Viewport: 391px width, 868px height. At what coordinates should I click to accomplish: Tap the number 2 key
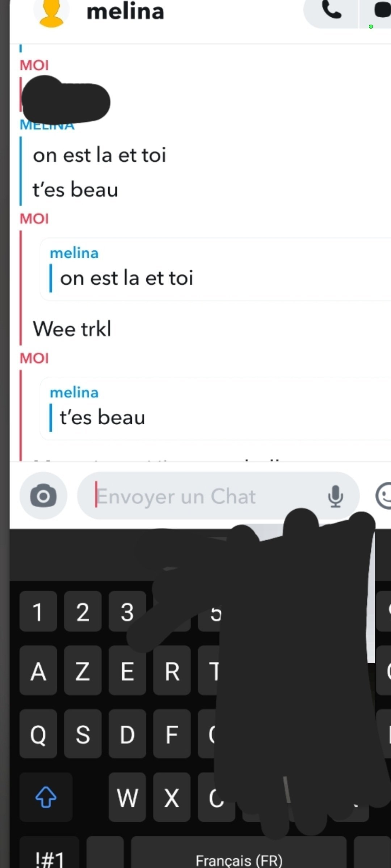(x=83, y=612)
